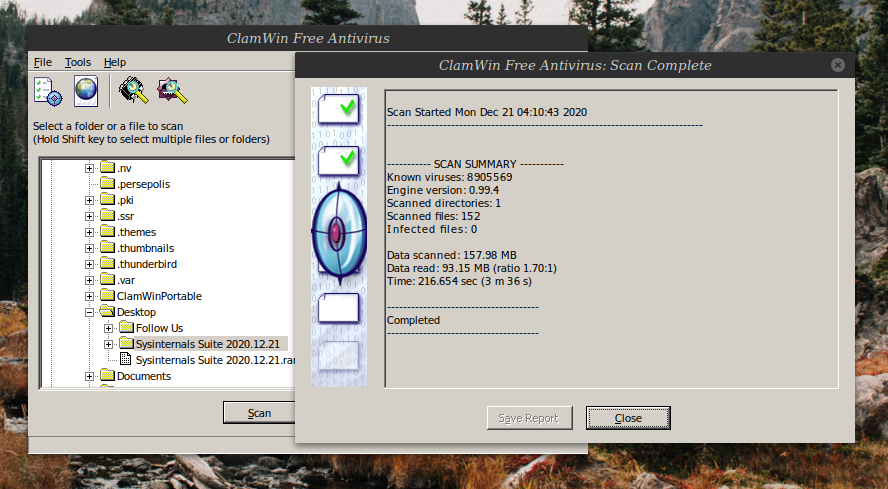Click the Sysinternals Suite 2020.12.21.rar file name
888x489 pixels.
pos(215,360)
